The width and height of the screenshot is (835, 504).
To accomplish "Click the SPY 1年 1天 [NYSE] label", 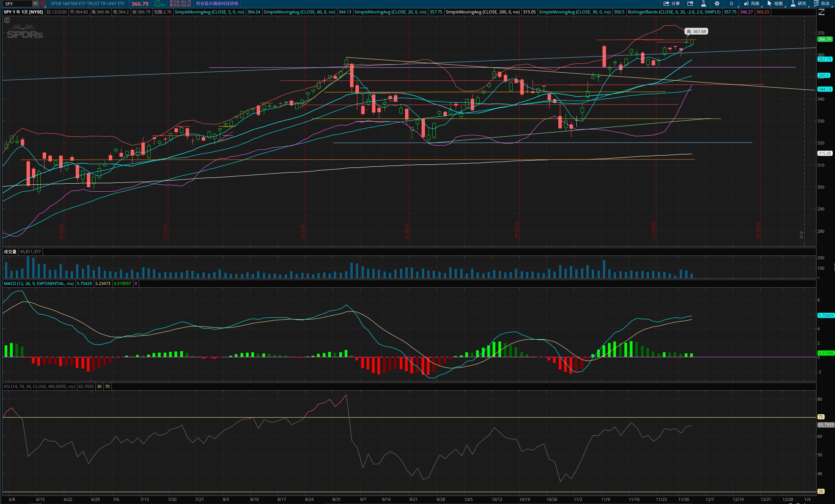I will click(x=23, y=12).
